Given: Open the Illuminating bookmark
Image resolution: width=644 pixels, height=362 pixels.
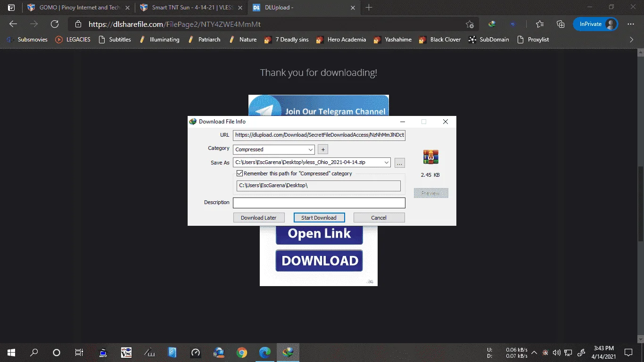Looking at the screenshot, I should coord(159,40).
